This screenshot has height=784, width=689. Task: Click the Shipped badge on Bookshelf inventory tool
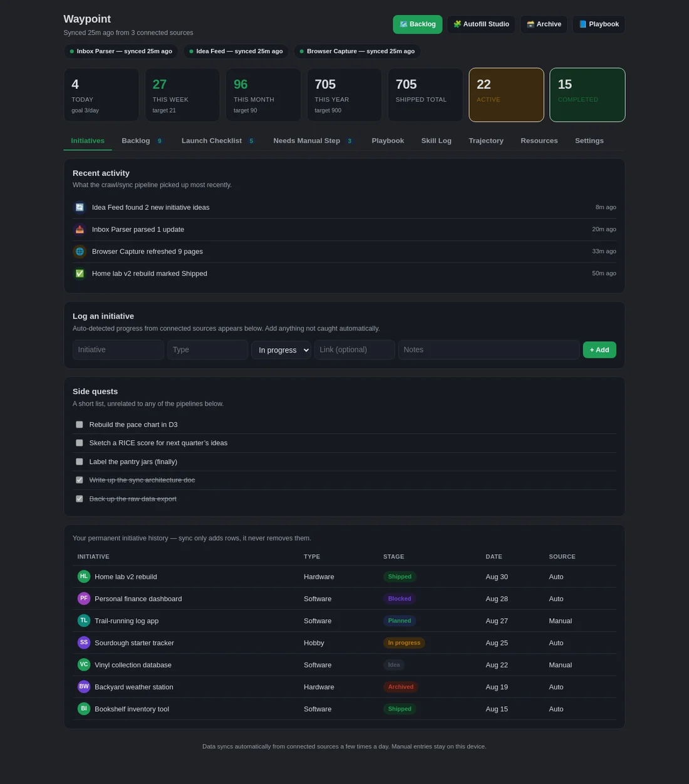(x=400, y=709)
